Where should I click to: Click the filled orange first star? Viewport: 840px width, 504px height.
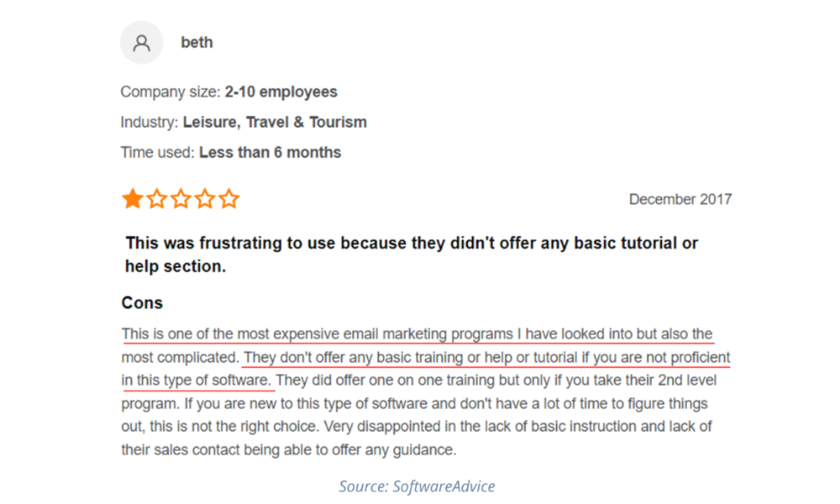(x=132, y=199)
